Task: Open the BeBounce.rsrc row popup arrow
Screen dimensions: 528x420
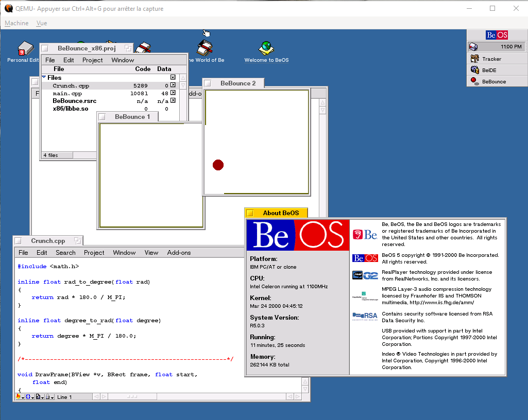Action: [x=173, y=101]
